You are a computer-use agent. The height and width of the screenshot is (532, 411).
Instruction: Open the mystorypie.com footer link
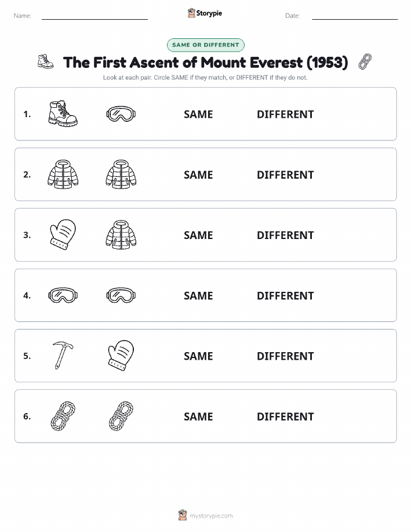pyautogui.click(x=211, y=516)
